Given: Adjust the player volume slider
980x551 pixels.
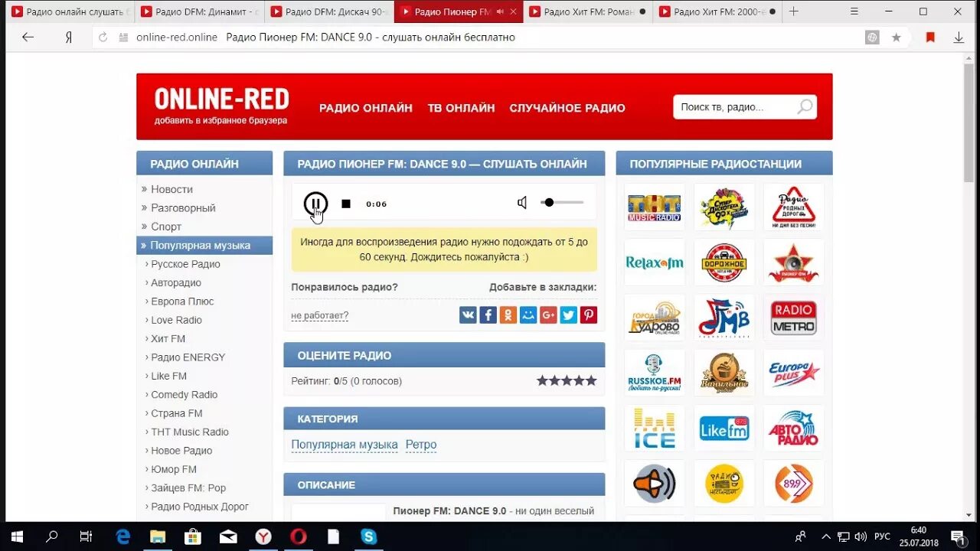Looking at the screenshot, I should pos(563,203).
